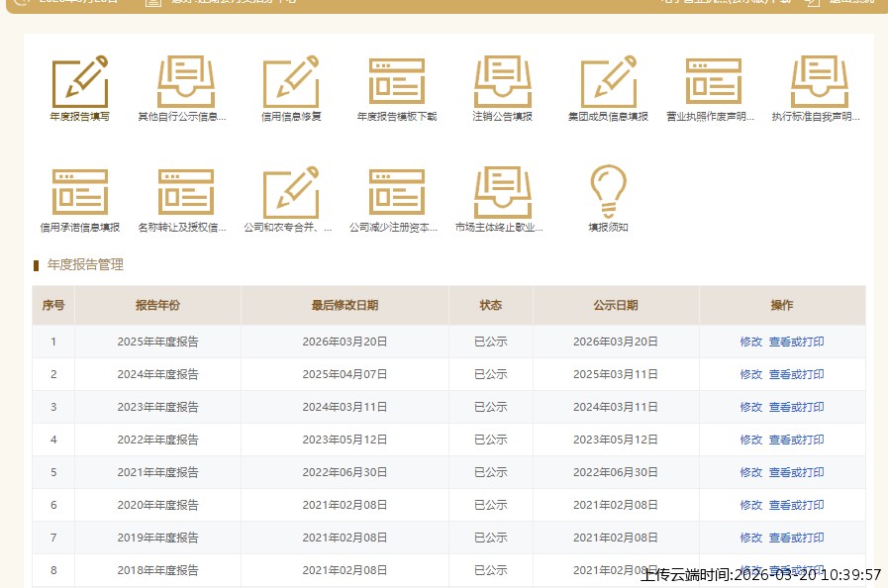Click 修改 for the 2022年年度报告 row
The height and width of the screenshot is (588, 888).
(x=751, y=440)
